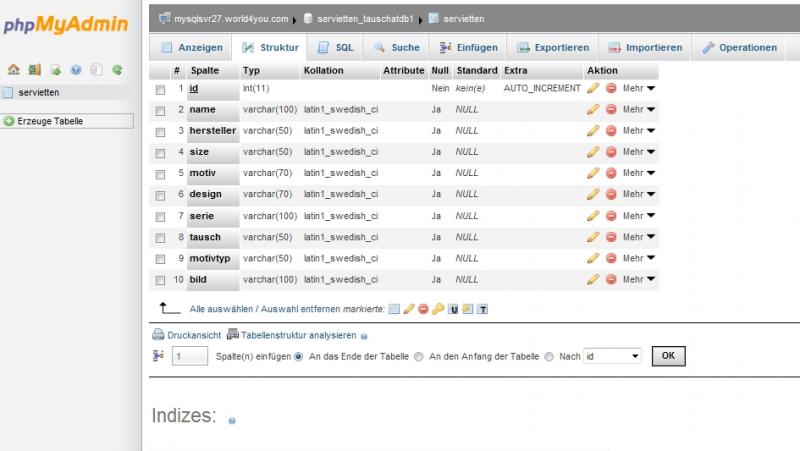Click the primary key icon for marked columns
This screenshot has width=800, height=451.
click(438, 309)
